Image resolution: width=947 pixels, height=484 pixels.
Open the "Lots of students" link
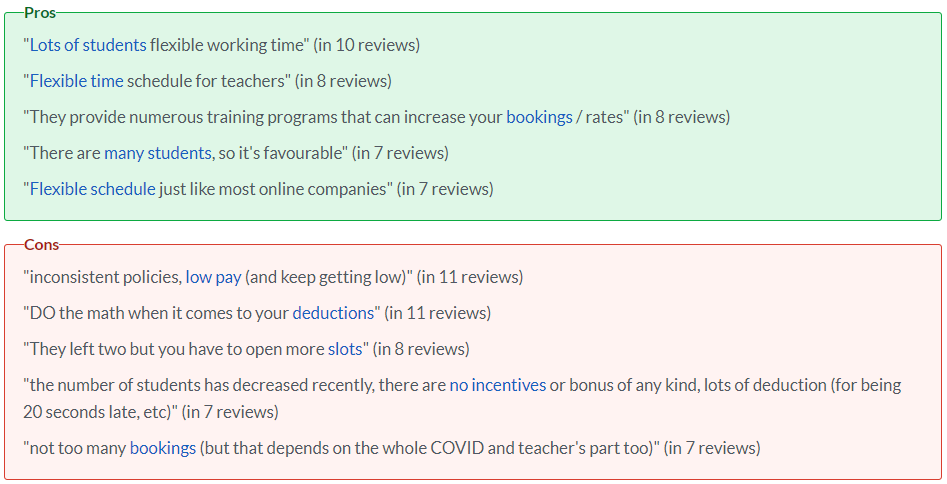(88, 45)
